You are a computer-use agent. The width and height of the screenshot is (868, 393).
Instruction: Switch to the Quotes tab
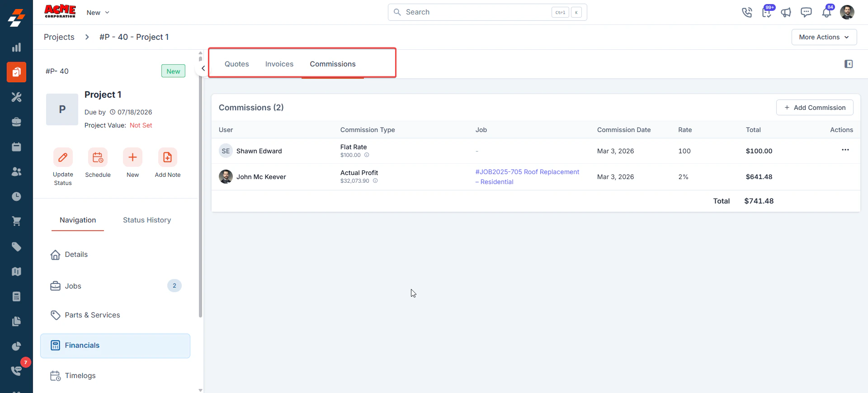tap(236, 64)
